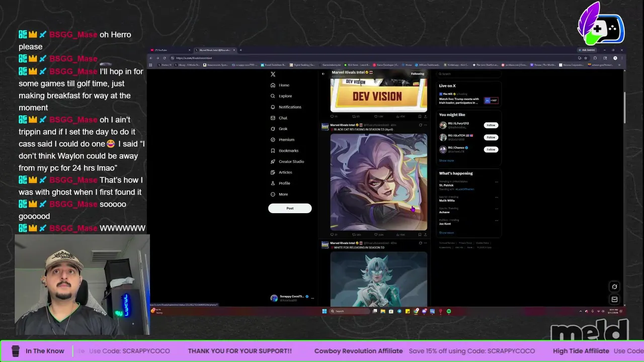
Task: Expand the More menu in the sidebar
Action: [279, 194]
